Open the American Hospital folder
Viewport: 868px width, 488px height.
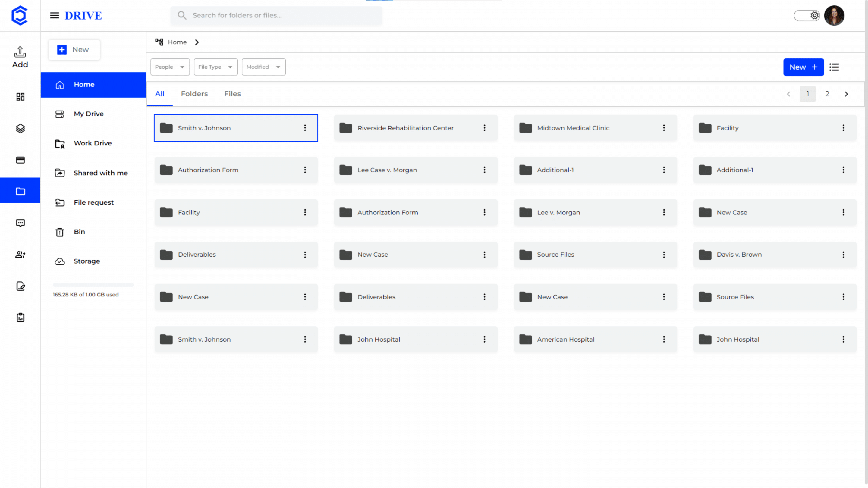point(595,339)
